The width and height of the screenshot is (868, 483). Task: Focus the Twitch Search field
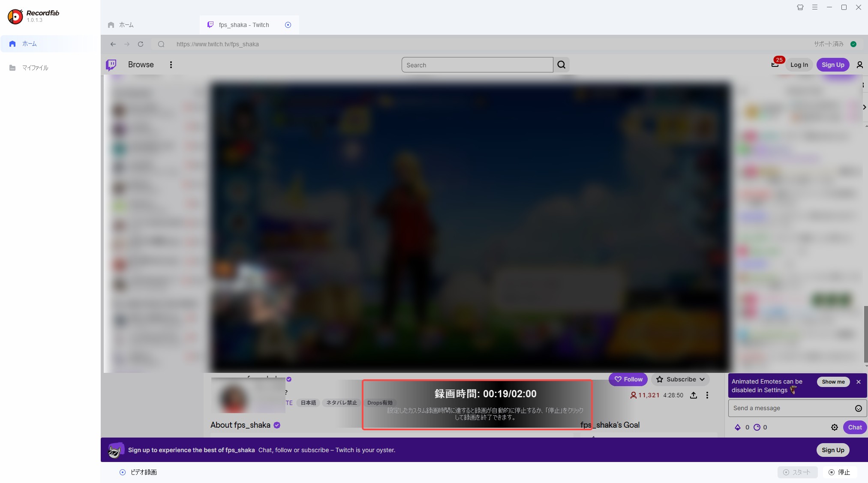(477, 65)
